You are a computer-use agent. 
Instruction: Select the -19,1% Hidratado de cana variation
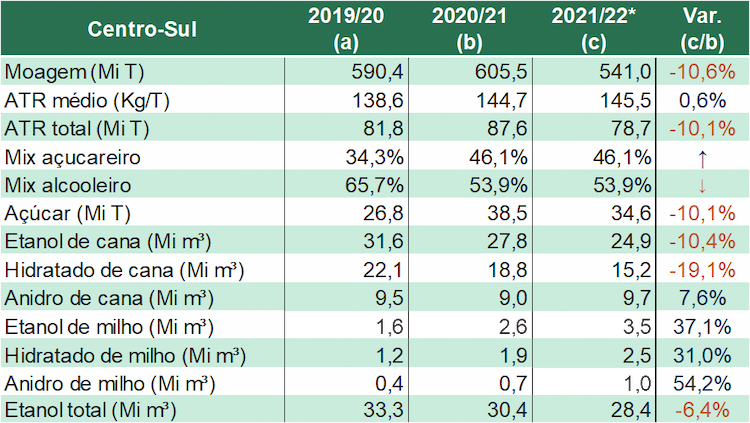[702, 270]
